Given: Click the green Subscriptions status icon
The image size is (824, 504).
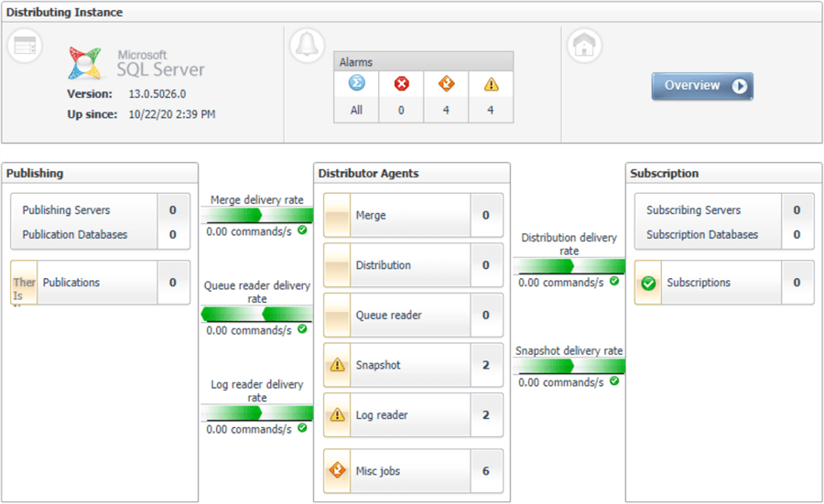Looking at the screenshot, I should pos(648,284).
